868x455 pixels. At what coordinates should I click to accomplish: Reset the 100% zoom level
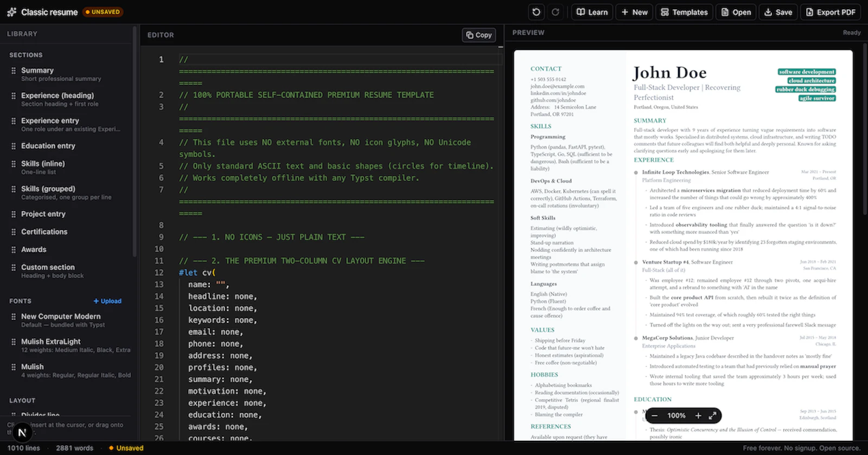click(676, 416)
